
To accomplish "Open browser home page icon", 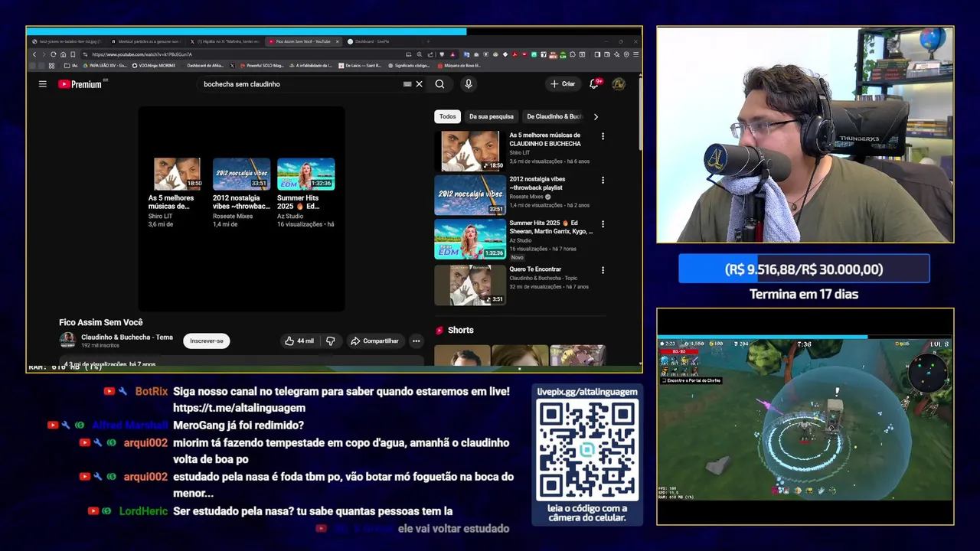I will 63,54.
